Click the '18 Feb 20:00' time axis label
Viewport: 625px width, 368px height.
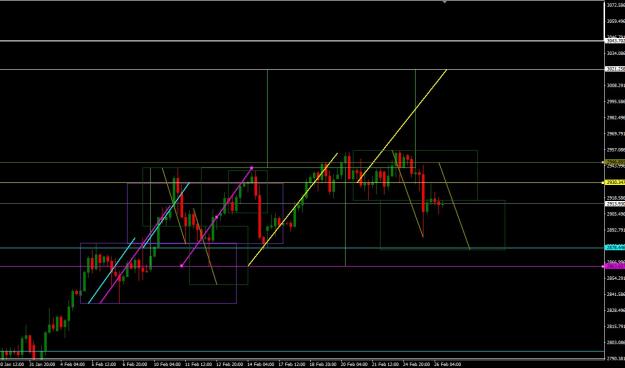click(x=322, y=364)
